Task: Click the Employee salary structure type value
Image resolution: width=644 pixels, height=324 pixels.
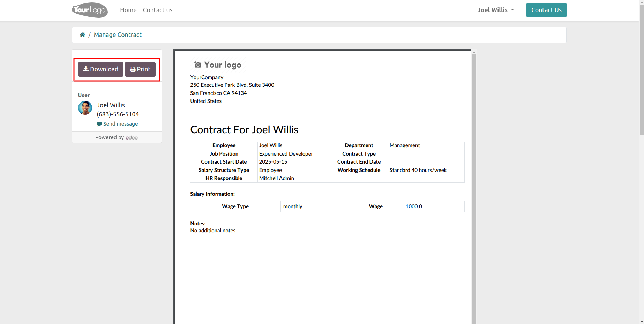Action: (270, 170)
